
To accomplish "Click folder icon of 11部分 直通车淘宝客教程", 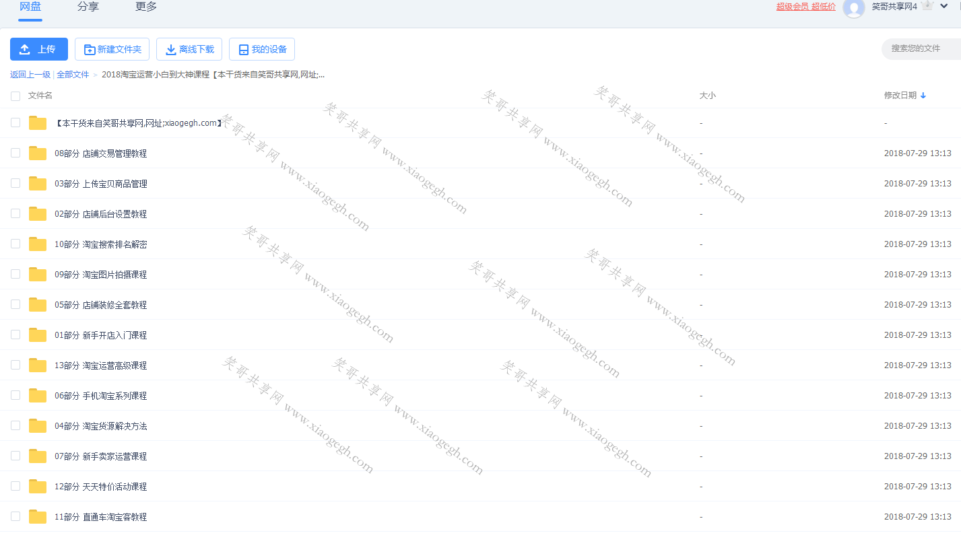I will click(38, 517).
